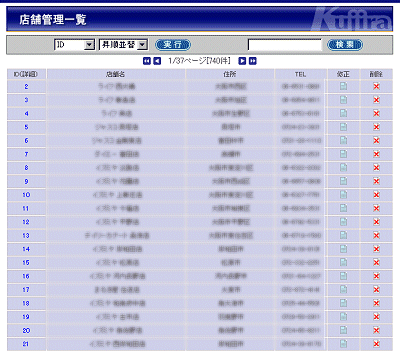This screenshot has height=361, width=400.
Task: Delete the store with ID 19
Action: click(x=377, y=317)
